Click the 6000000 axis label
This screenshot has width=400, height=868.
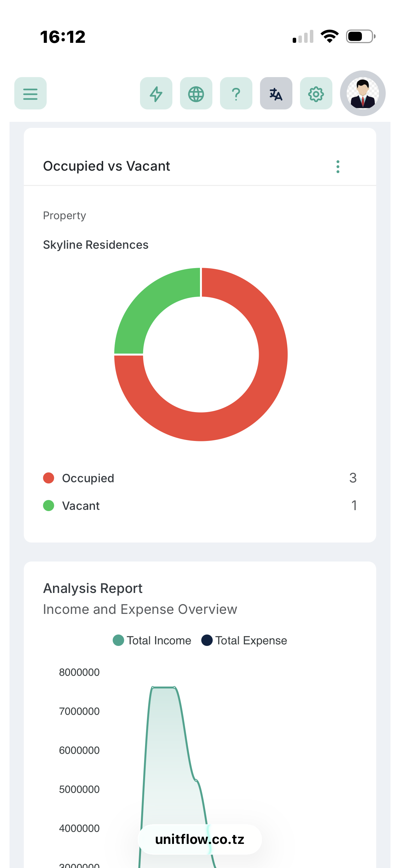[x=79, y=750]
